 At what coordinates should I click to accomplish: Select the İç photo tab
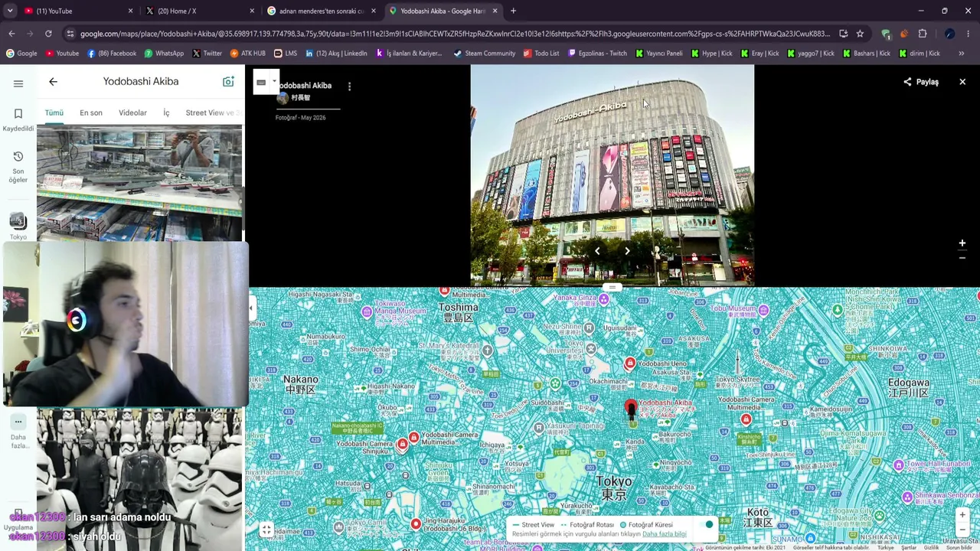(x=166, y=112)
